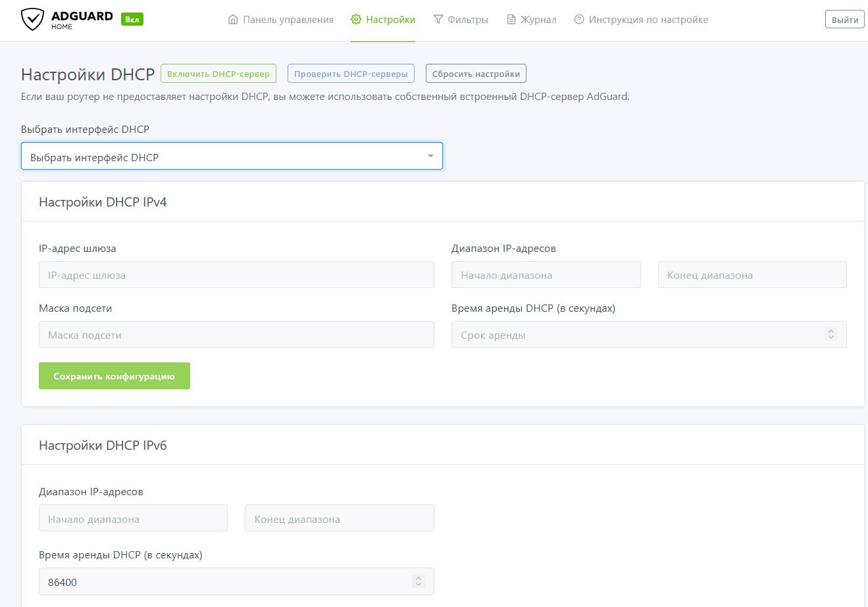Click the gear icon beside Настройки

(x=356, y=20)
